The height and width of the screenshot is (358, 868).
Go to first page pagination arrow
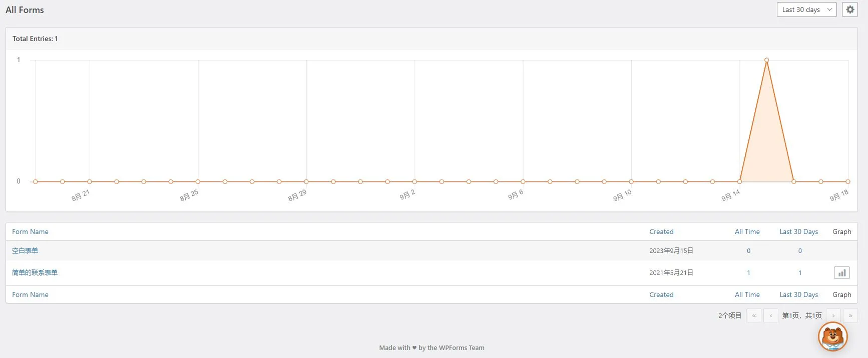tap(754, 315)
